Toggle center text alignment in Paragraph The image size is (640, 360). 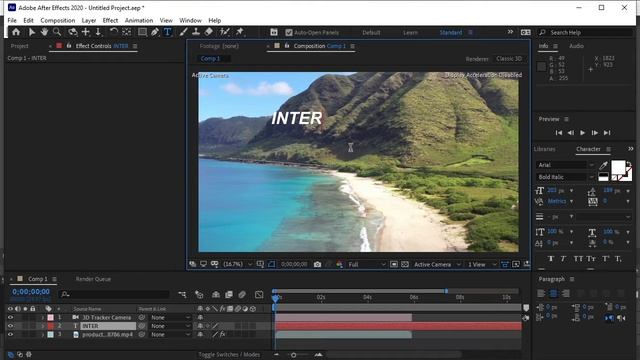[x=553, y=293]
